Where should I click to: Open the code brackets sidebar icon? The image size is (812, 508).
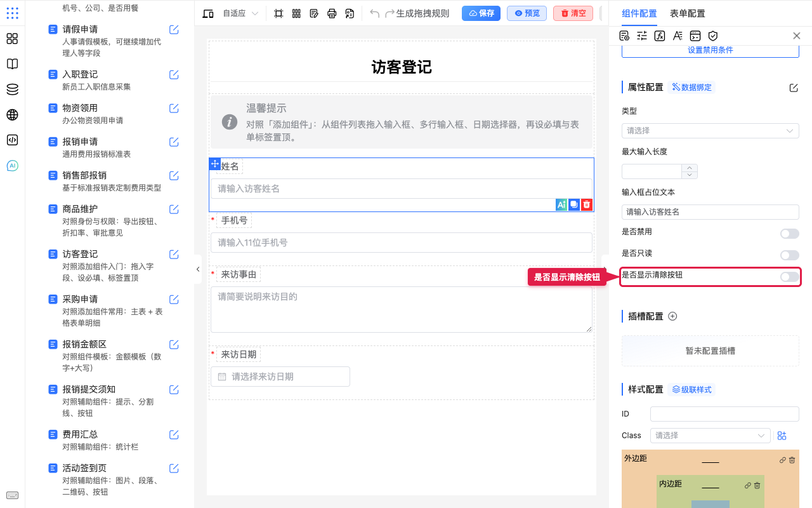(x=12, y=140)
